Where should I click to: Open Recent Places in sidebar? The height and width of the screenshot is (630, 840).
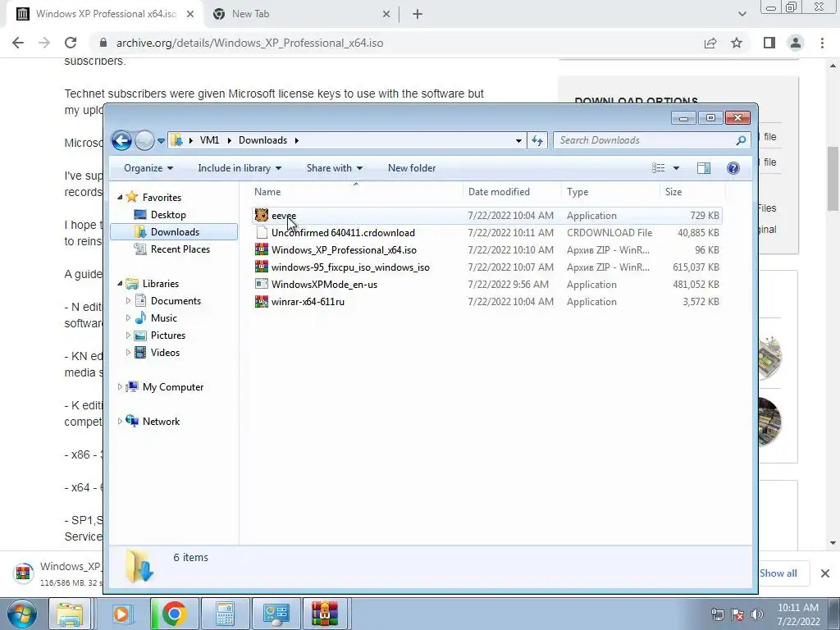click(180, 249)
